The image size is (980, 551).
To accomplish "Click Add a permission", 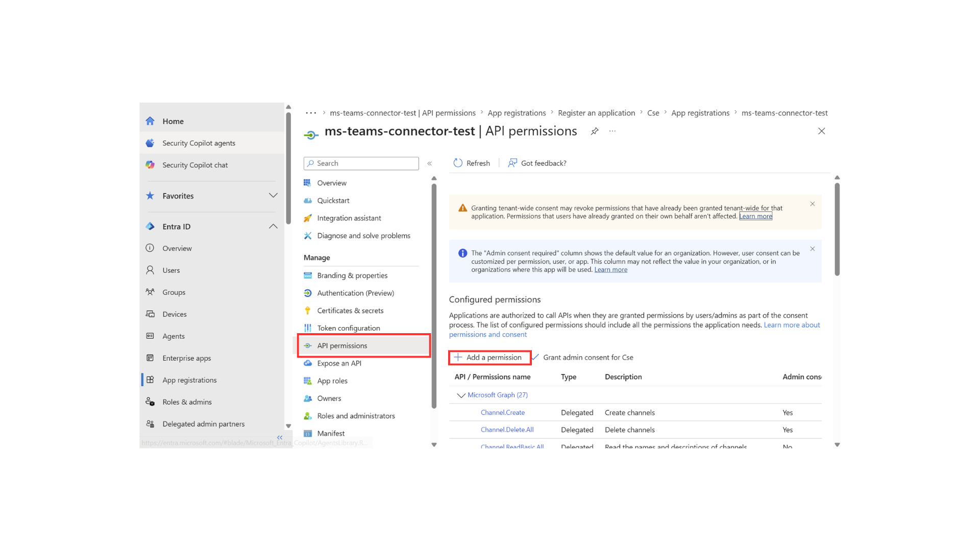I will click(488, 357).
